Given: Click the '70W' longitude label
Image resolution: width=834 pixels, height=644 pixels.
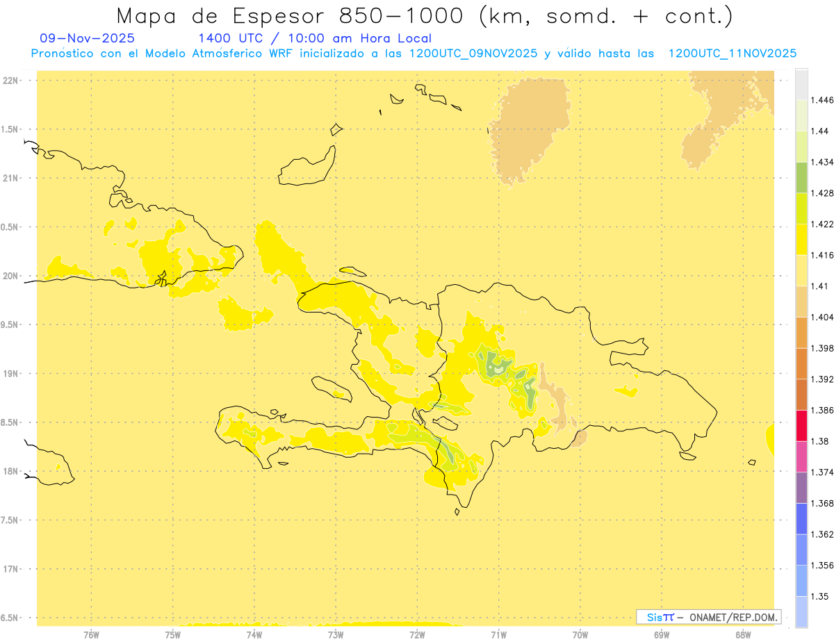Looking at the screenshot, I should coord(580,635).
